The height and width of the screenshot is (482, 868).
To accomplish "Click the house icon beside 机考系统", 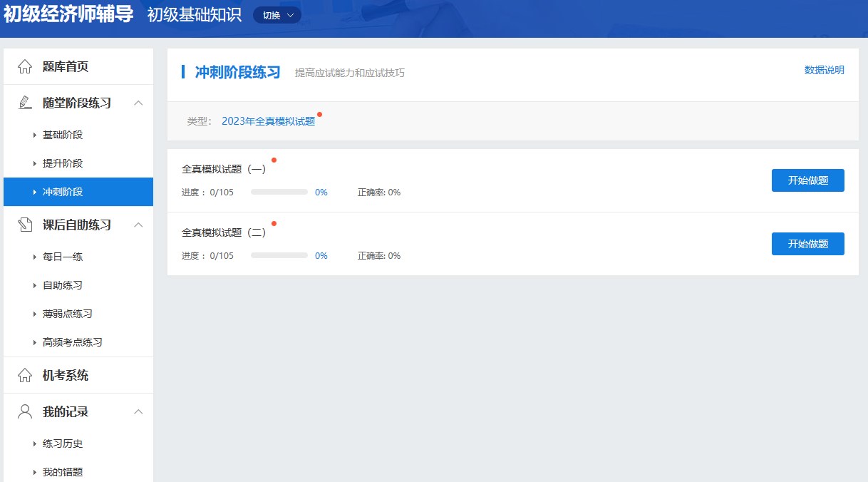I will tap(25, 375).
